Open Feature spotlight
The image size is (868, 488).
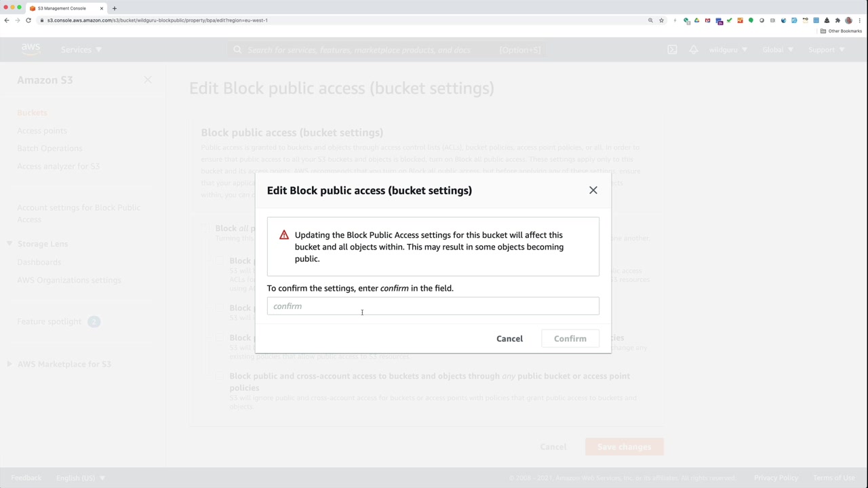(49, 321)
